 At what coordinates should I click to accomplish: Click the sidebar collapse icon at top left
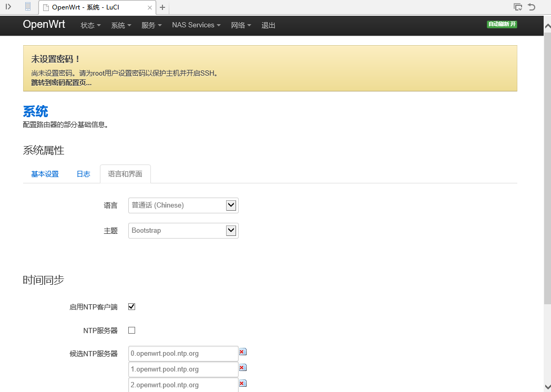tap(8, 7)
